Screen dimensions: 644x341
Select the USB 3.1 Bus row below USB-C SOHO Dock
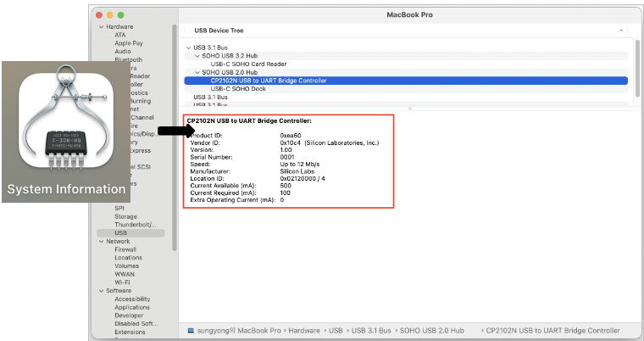[210, 97]
